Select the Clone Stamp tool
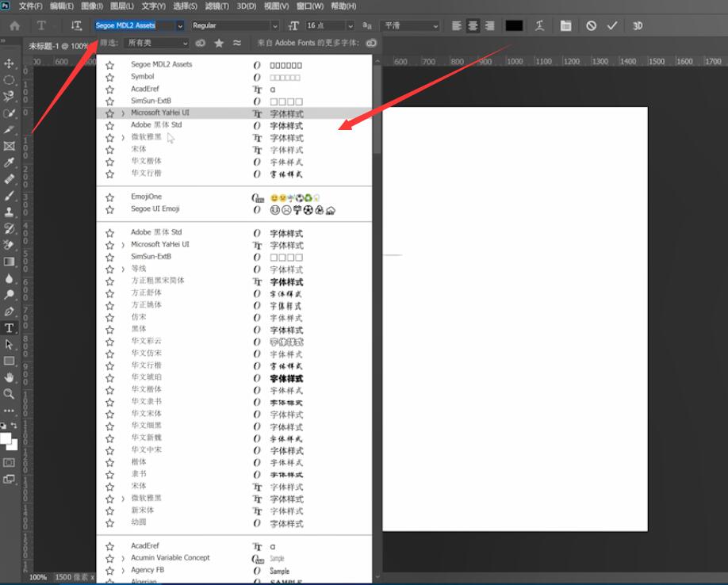This screenshot has width=728, height=585. 9,212
